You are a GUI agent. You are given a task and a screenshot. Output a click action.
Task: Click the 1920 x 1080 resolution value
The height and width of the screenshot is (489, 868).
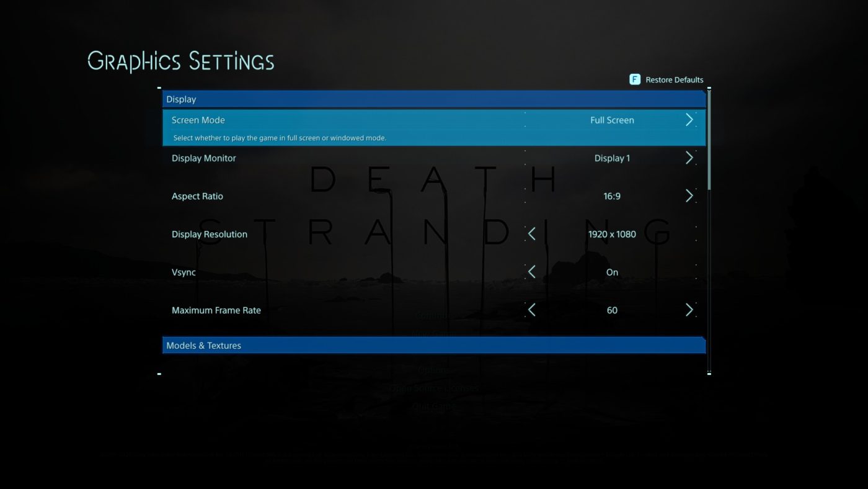coord(612,235)
